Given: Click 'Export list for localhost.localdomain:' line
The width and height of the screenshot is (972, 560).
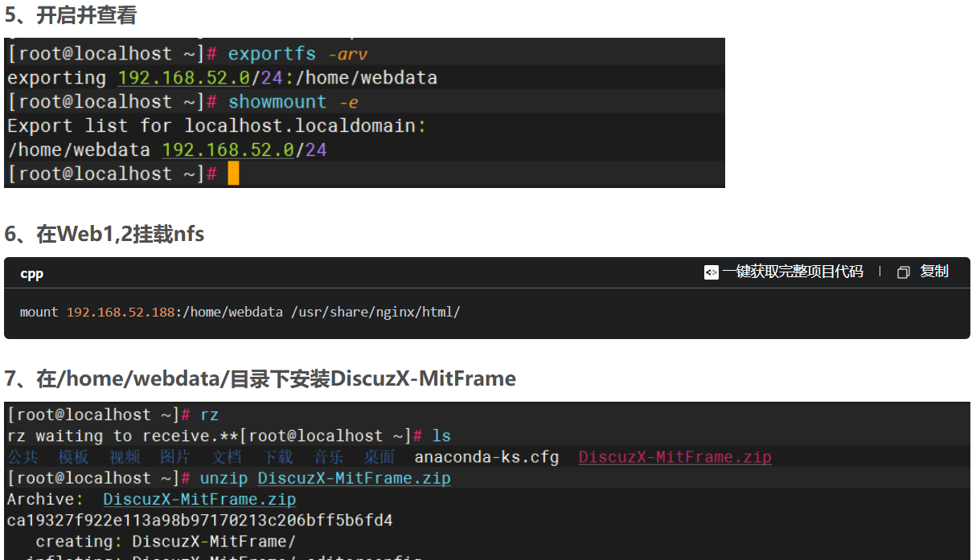Looking at the screenshot, I should click(216, 126).
